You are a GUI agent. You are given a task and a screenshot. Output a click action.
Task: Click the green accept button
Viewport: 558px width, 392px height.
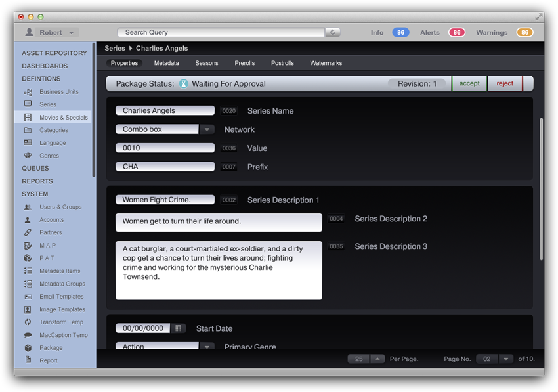click(469, 83)
